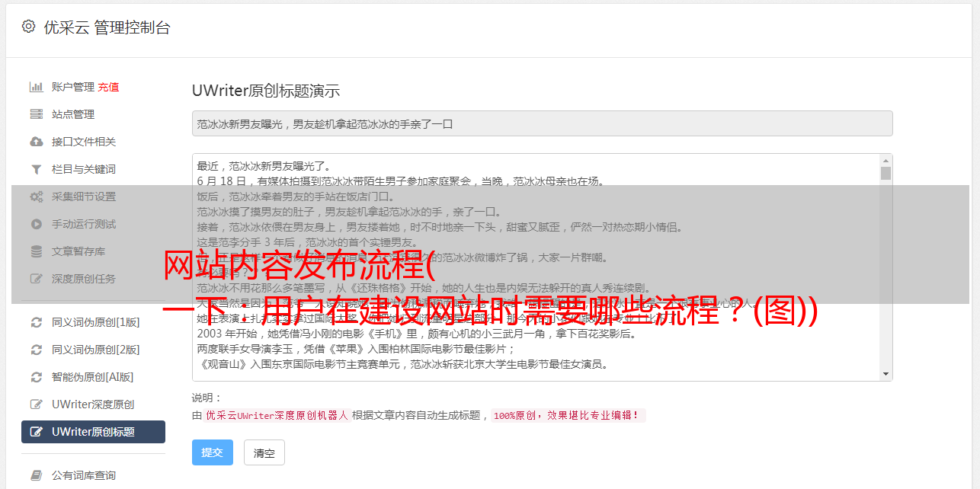The width and height of the screenshot is (980, 489).
Task: Click the generated title input field
Action: pos(542,123)
